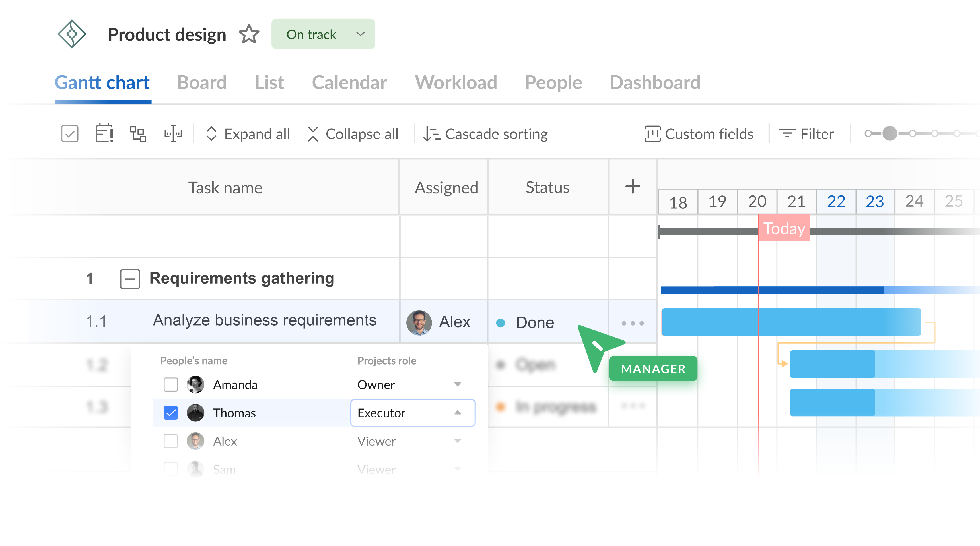
Task: Open the On track status dropdown
Action: point(323,34)
